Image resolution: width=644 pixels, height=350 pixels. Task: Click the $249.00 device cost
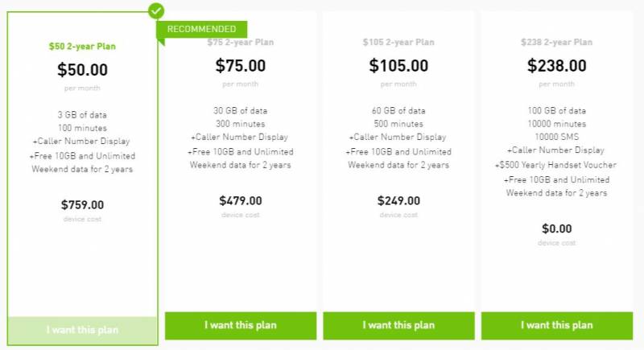point(398,200)
